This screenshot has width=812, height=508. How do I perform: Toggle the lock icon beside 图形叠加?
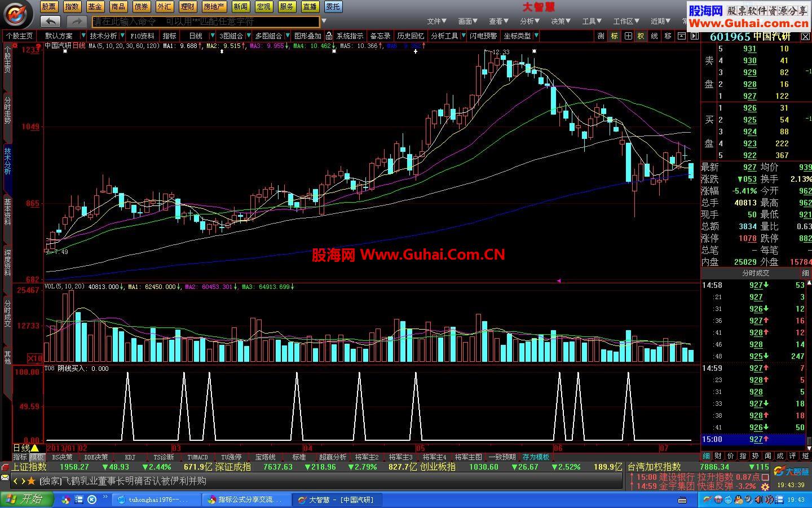pyautogui.click(x=329, y=36)
